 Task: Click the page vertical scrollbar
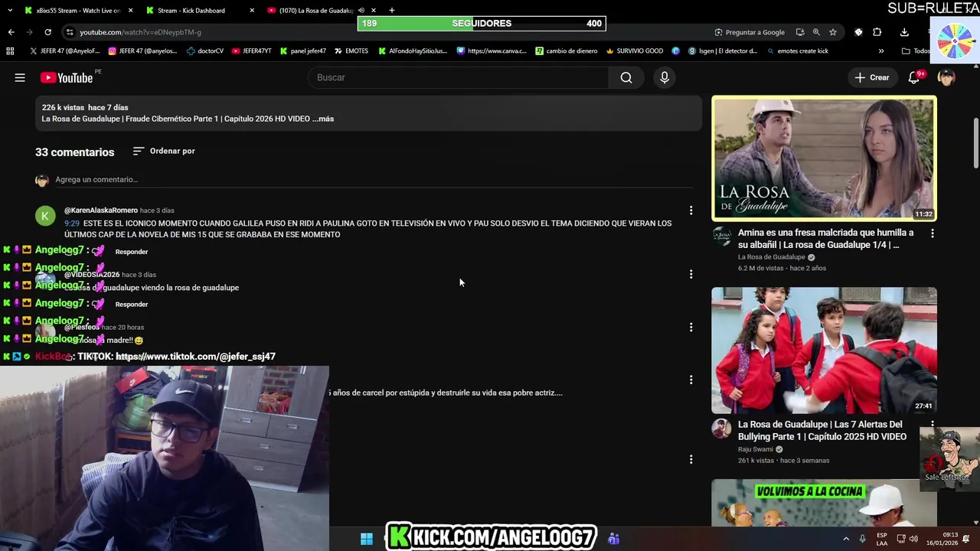pos(975,142)
